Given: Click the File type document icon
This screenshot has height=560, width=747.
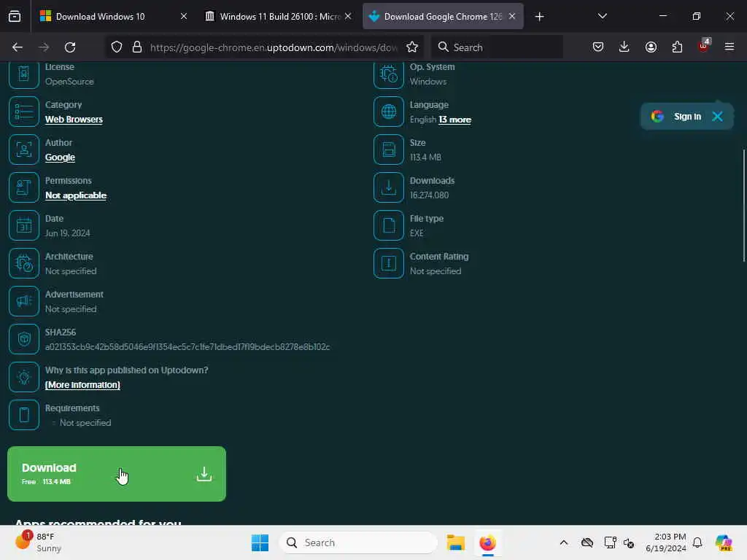Looking at the screenshot, I should click(x=389, y=225).
